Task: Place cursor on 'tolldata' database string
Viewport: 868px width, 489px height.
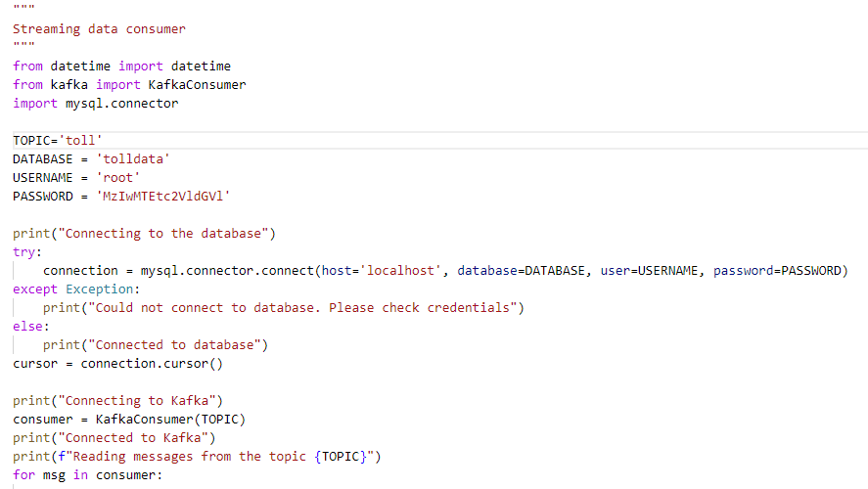Action: [133, 159]
